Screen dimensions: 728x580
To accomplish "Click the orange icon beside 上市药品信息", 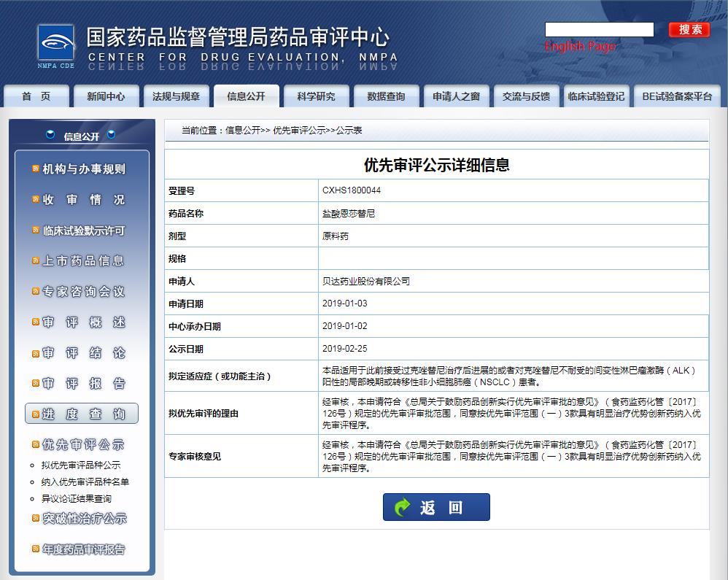I will click(36, 261).
